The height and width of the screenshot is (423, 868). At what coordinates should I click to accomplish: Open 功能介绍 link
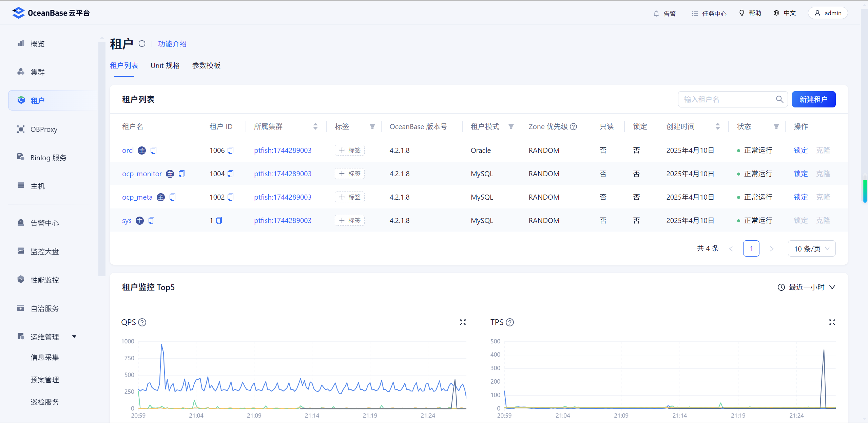[172, 44]
